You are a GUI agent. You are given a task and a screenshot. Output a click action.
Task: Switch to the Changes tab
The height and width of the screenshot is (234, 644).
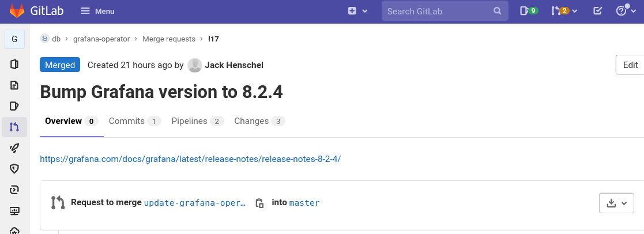(x=259, y=121)
